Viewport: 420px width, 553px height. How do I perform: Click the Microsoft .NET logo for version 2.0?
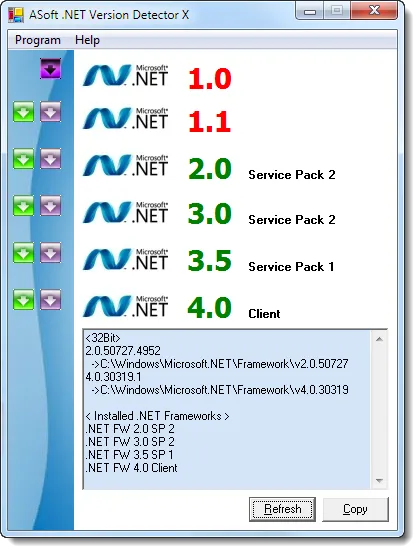[x=126, y=165]
